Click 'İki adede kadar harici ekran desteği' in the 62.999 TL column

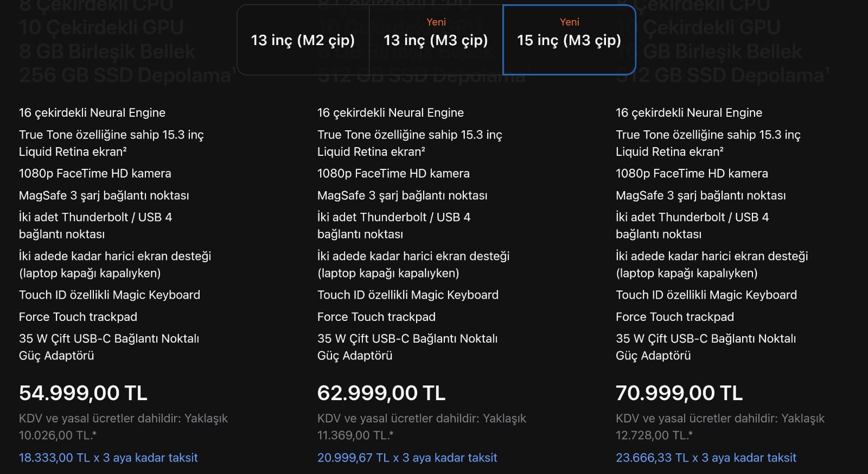click(413, 256)
